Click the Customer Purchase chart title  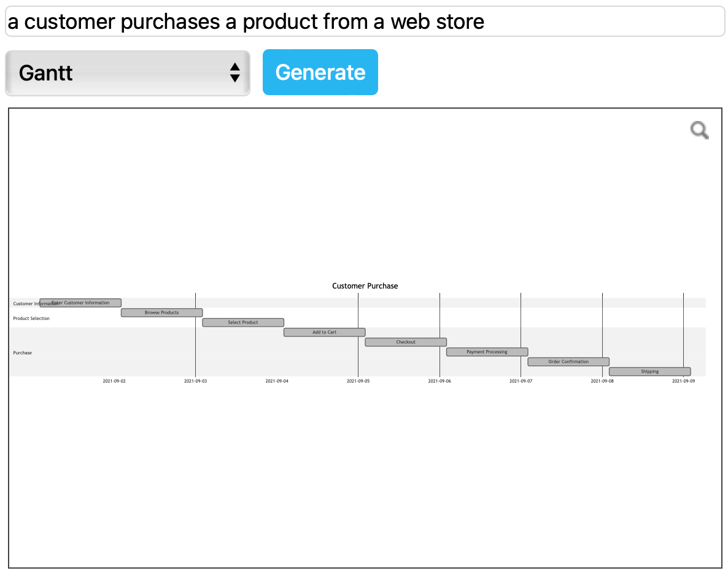(x=365, y=286)
